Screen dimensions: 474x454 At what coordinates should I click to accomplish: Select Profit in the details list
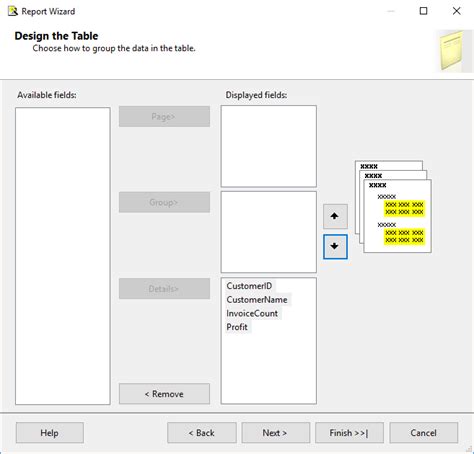(237, 327)
